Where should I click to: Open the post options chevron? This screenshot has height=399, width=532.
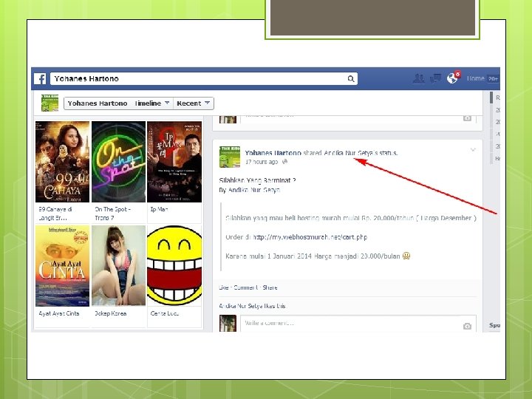click(x=473, y=149)
